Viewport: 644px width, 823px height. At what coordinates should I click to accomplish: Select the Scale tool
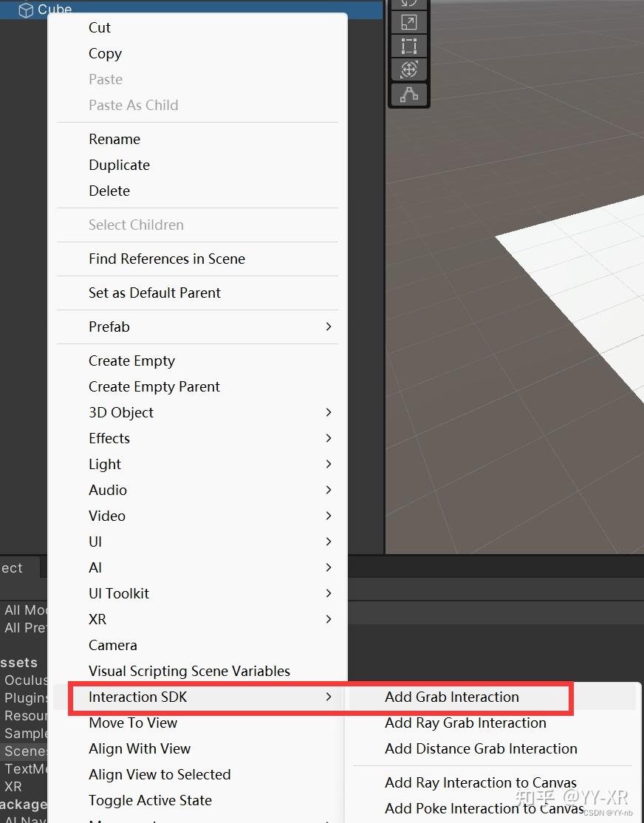(x=408, y=21)
